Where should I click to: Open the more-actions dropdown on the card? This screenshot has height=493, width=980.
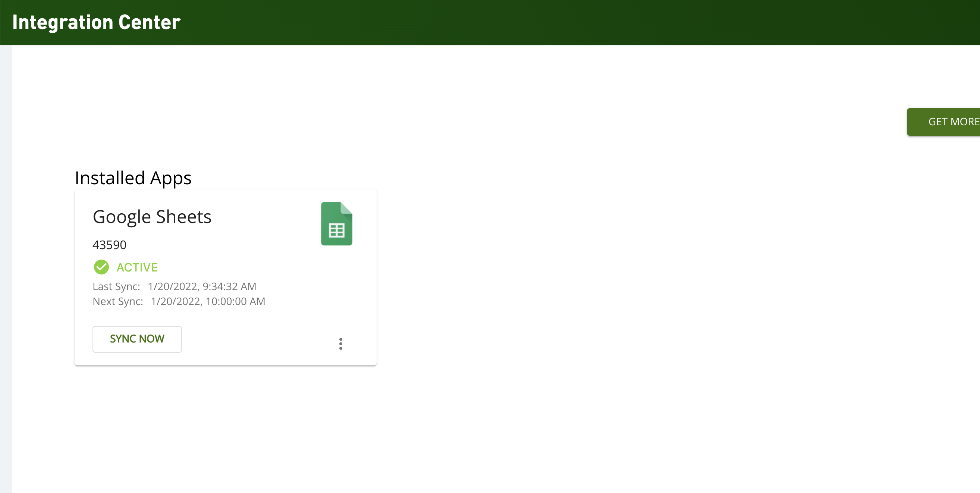(341, 343)
